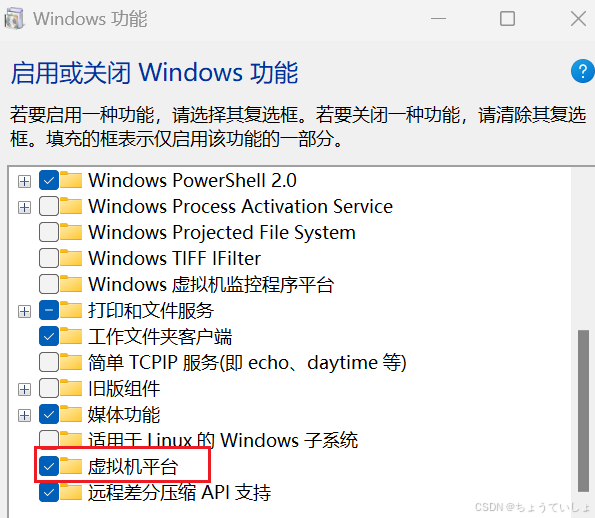This screenshot has height=518, width=595.
Task: Uncheck the 虚拟机平台 checkbox
Action: click(x=49, y=466)
